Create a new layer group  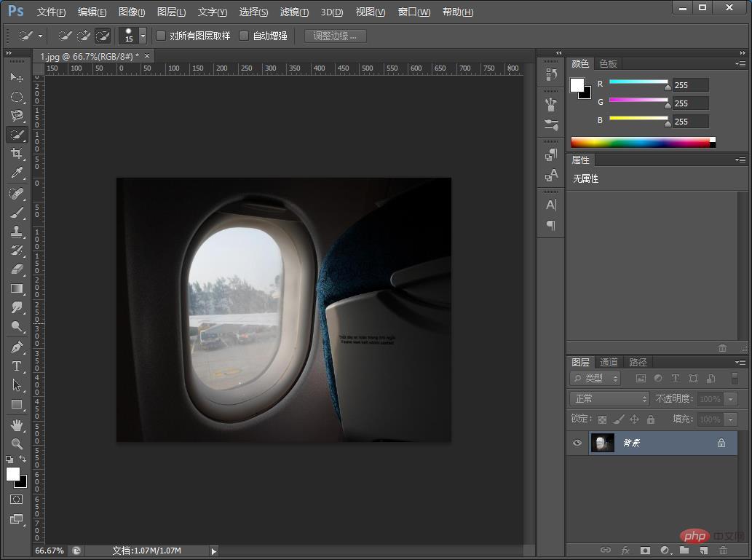click(x=684, y=551)
